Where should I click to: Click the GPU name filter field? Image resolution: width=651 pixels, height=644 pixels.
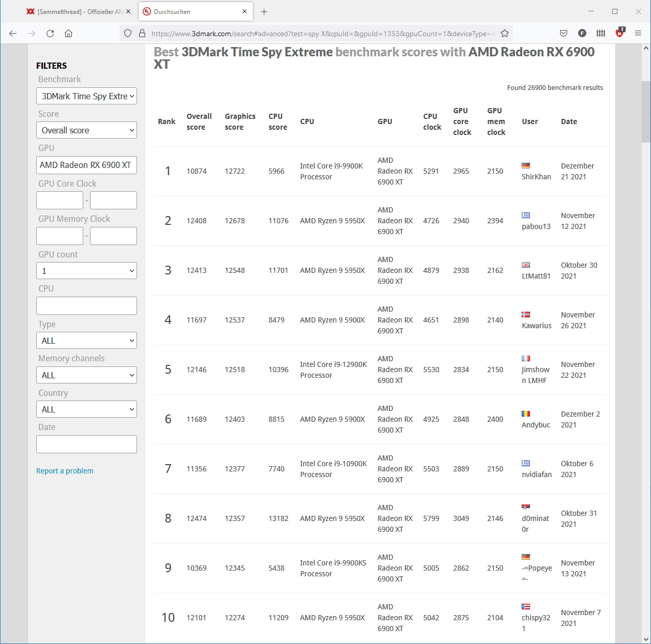click(x=86, y=165)
